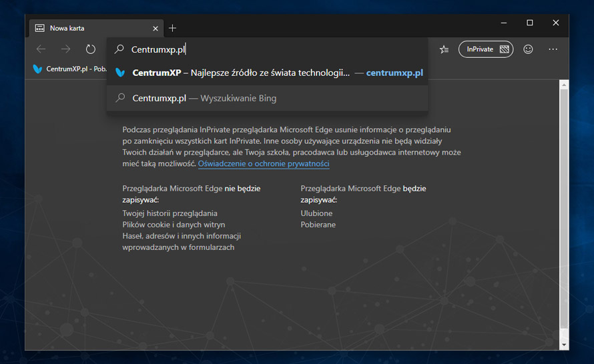Screen dimensions: 594x364
Task: Click the InPrivate badge button
Action: click(x=486, y=49)
